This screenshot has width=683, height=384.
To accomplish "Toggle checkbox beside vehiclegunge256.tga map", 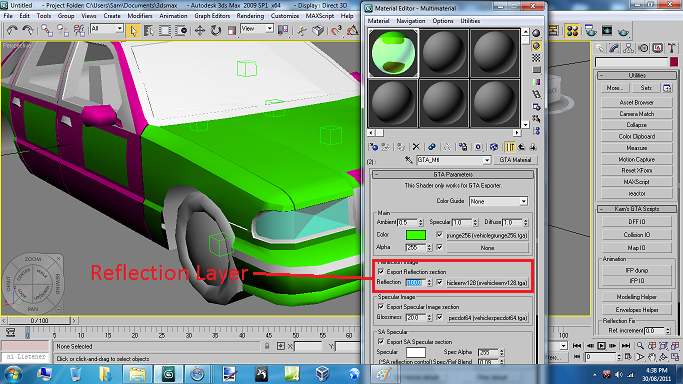I will pyautogui.click(x=440, y=235).
